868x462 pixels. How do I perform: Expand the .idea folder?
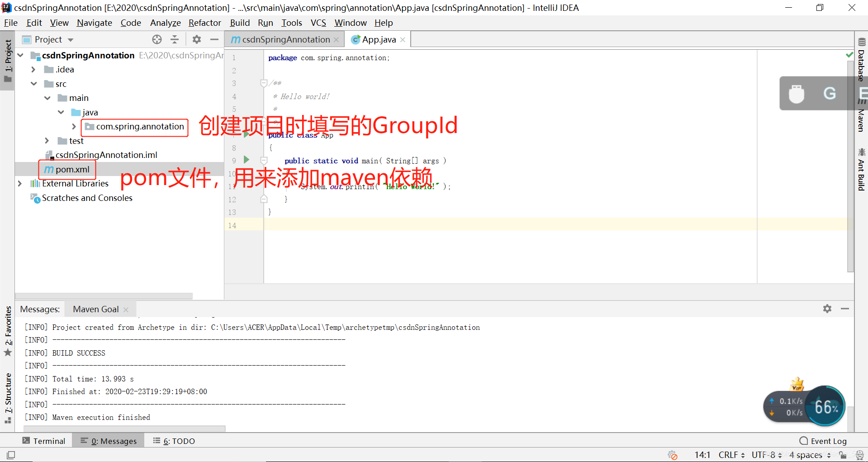(33, 69)
